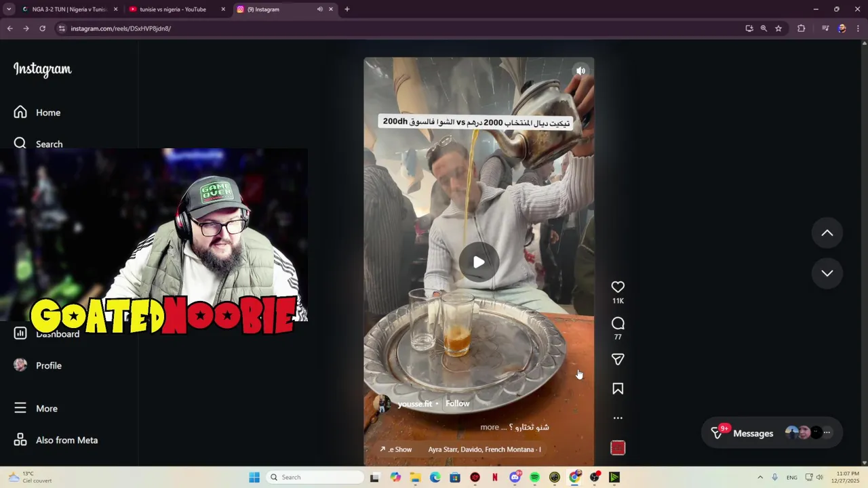Image resolution: width=868 pixels, height=488 pixels.
Task: View site information icon in the address bar
Action: (62, 28)
